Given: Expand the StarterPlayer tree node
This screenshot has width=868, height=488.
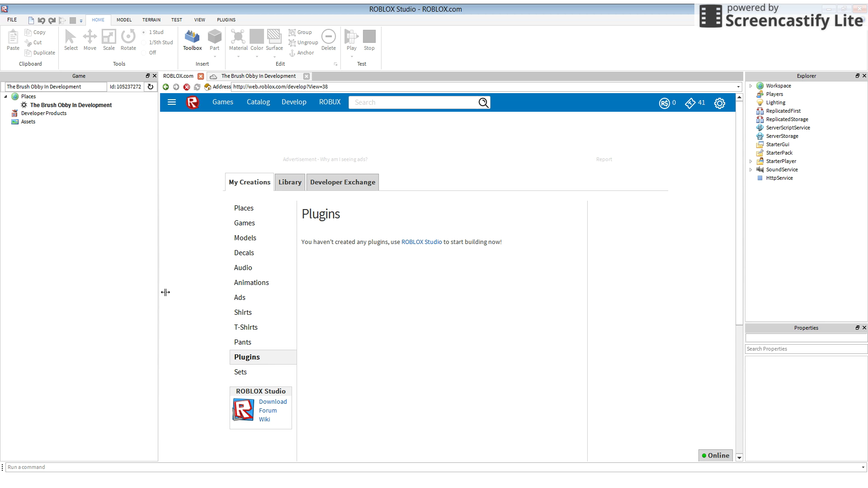Looking at the screenshot, I should point(751,162).
